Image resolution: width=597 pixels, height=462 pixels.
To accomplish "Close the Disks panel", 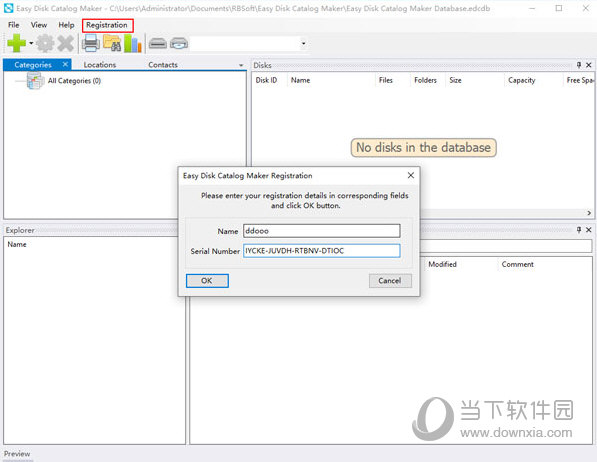I will 589,65.
